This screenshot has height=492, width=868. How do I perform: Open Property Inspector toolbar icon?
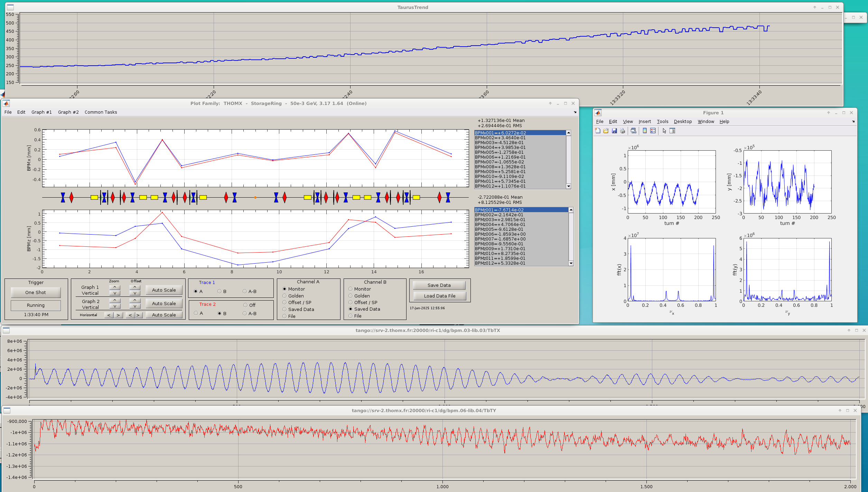click(672, 131)
